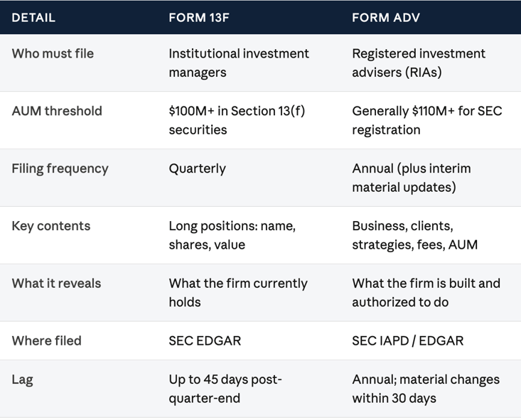The width and height of the screenshot is (521, 420).
Task: Click the 'SEC EDGAR' cell
Action: [x=205, y=341]
